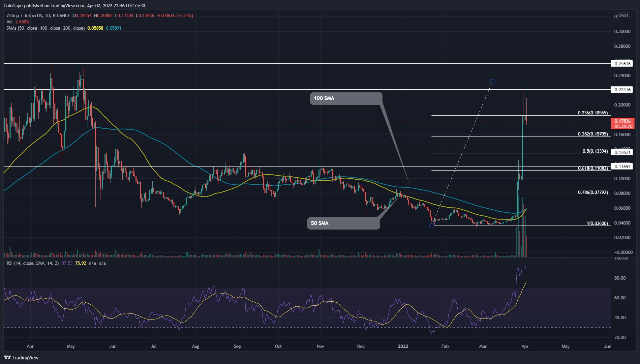Viewport: 640px width, 364px height.
Task: Click the Jun 2021 time axis label
Action: 113,346
